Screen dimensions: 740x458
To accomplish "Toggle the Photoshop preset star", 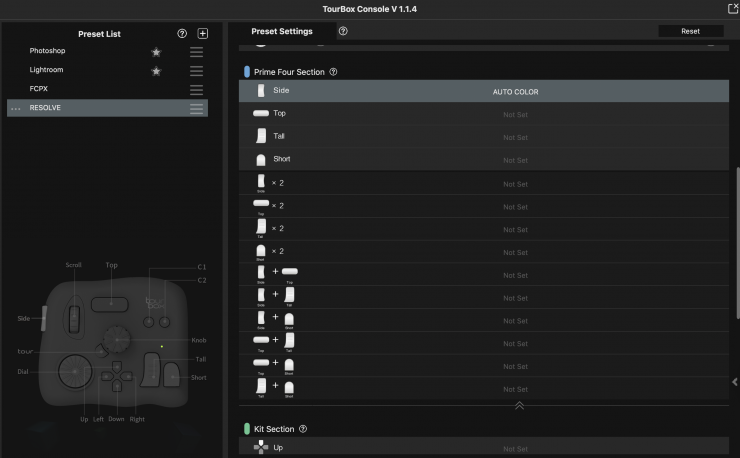I will pyautogui.click(x=156, y=51).
